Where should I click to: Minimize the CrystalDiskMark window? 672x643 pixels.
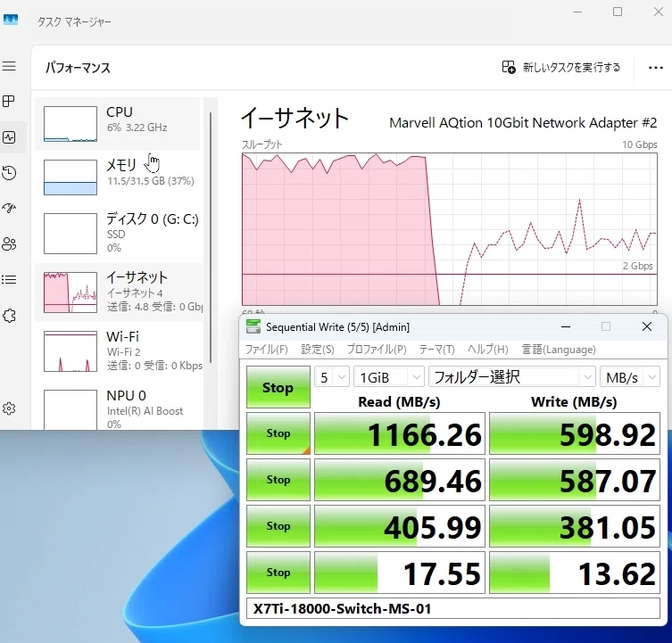point(566,327)
